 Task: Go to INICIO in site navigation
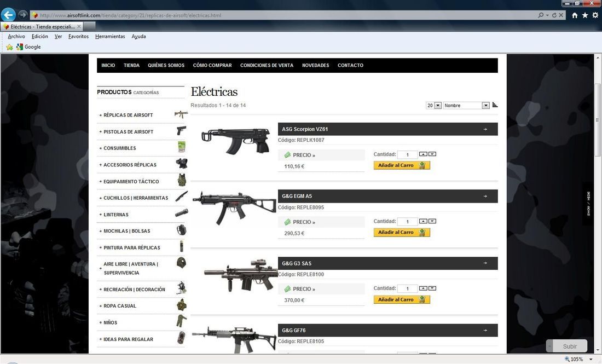point(108,65)
